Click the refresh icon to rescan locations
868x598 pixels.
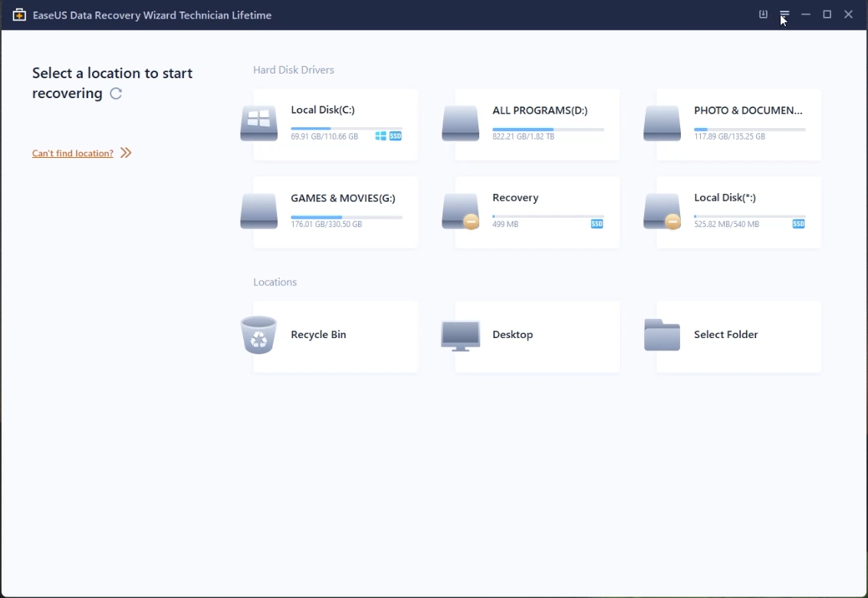click(116, 94)
